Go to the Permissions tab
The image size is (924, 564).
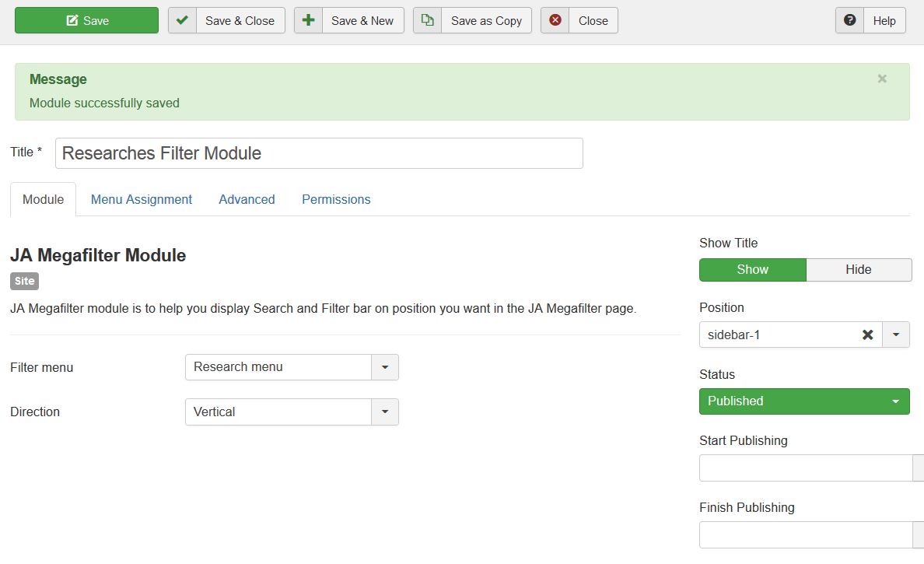pos(336,199)
